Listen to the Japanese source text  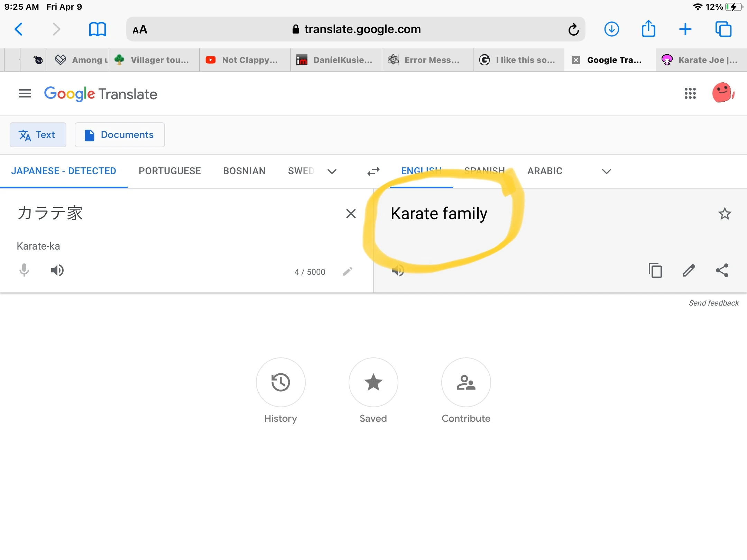pos(57,271)
